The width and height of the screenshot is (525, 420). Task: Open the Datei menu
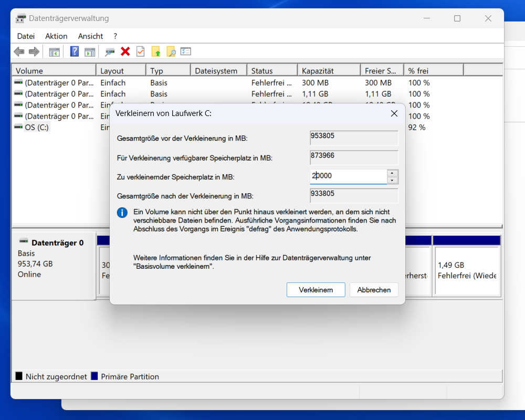click(26, 36)
